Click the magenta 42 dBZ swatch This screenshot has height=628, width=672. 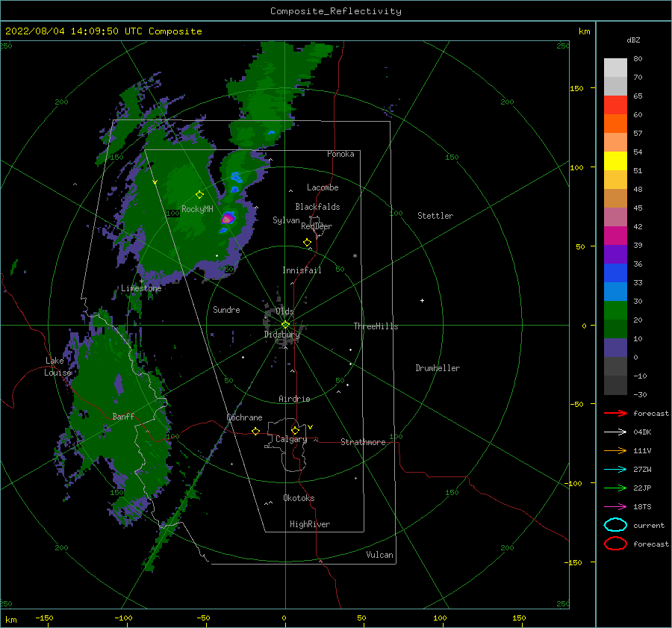tap(615, 235)
